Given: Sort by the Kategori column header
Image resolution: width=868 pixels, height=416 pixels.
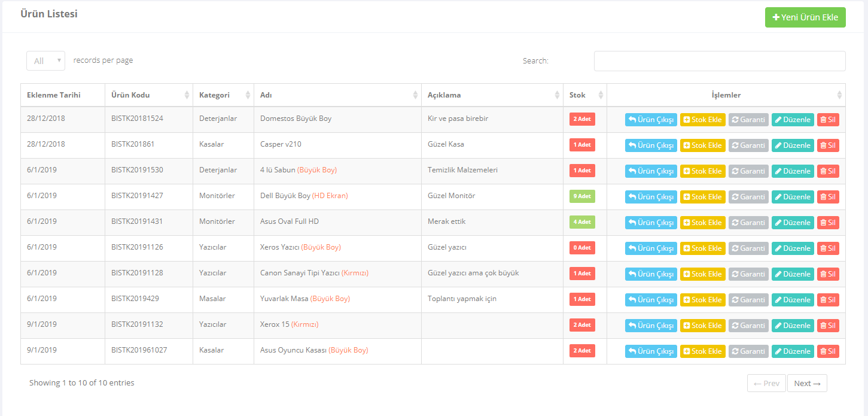Looking at the screenshot, I should tap(223, 95).
